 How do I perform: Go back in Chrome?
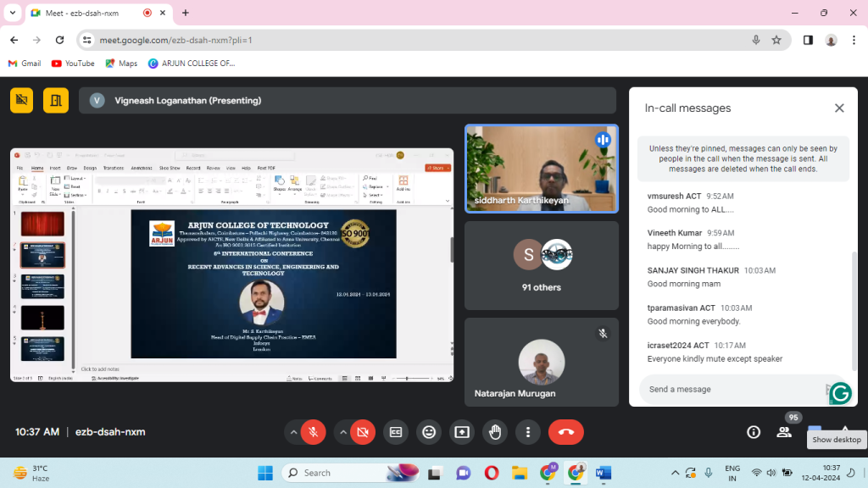14,40
